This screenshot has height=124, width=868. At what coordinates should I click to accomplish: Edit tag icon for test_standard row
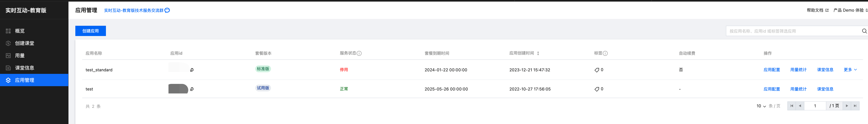tap(597, 70)
